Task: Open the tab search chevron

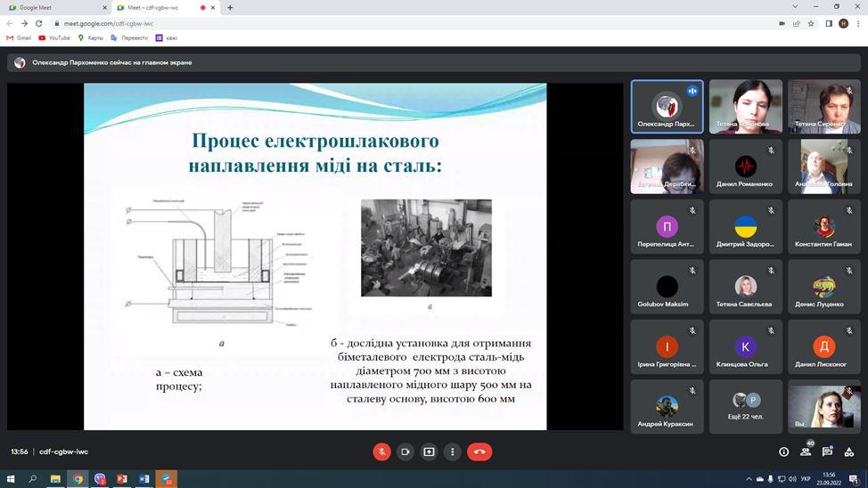Action: 795,6
